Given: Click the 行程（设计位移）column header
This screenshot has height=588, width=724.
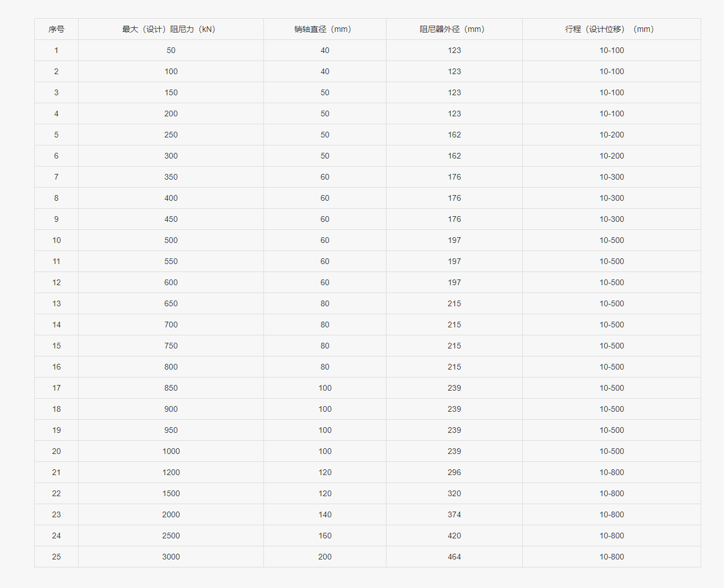Looking at the screenshot, I should pyautogui.click(x=609, y=29).
